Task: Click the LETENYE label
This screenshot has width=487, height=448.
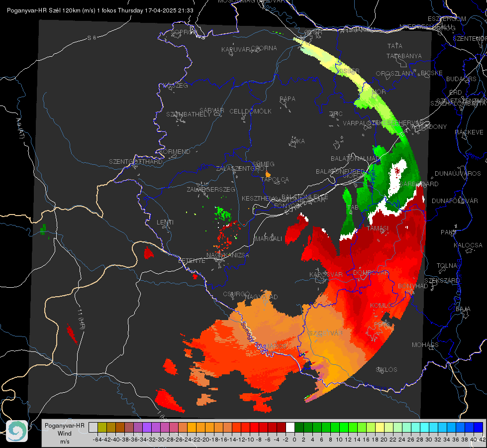Action: [x=192, y=261]
